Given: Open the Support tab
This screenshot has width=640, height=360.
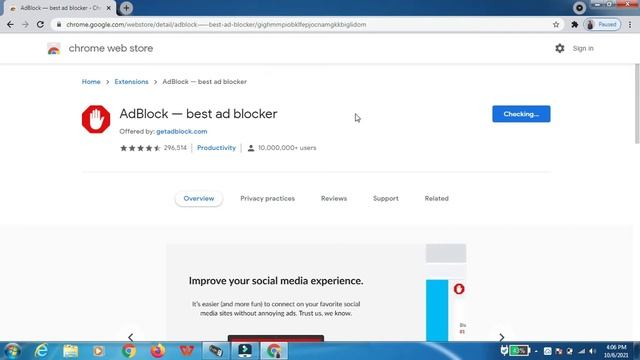Looking at the screenshot, I should (386, 198).
